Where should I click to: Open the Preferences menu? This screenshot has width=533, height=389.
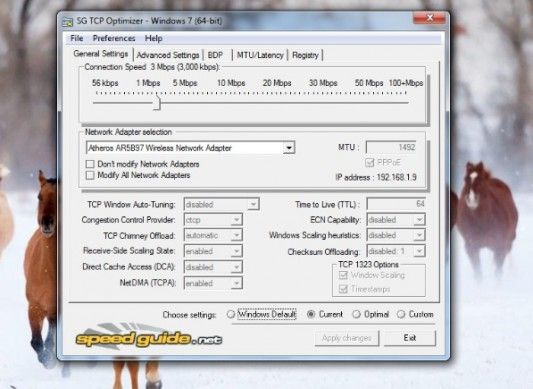coord(114,38)
